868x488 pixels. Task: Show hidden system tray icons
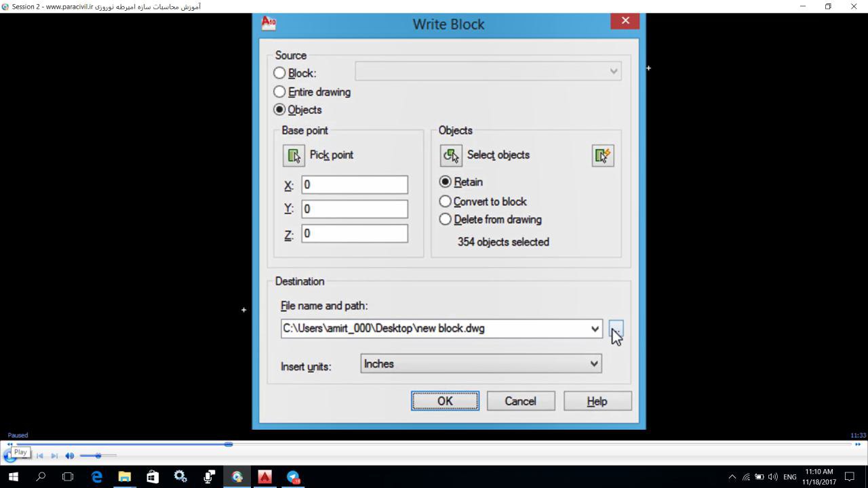(x=732, y=477)
